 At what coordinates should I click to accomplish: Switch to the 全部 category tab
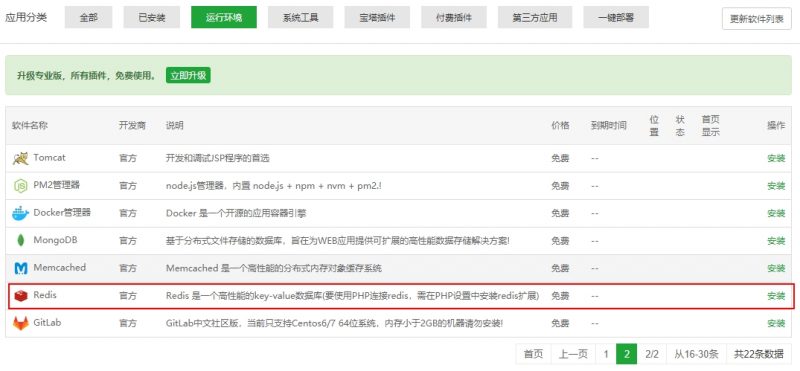click(x=88, y=17)
